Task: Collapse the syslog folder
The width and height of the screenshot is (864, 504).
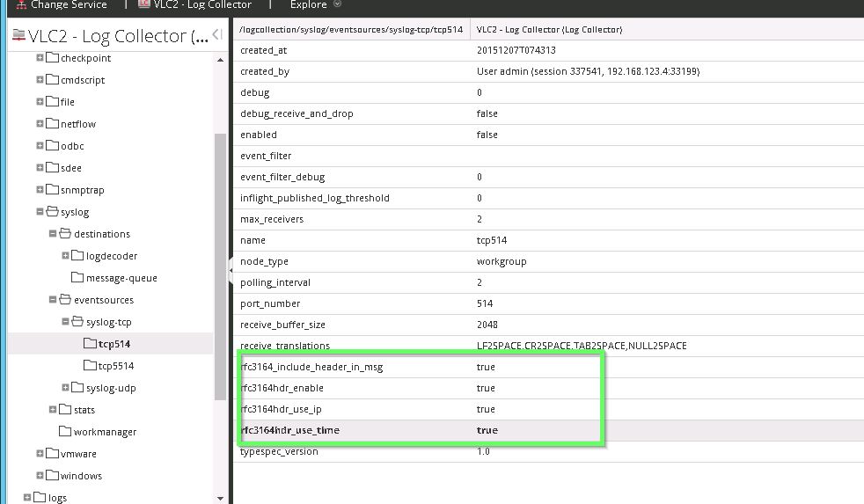Action: [x=40, y=211]
